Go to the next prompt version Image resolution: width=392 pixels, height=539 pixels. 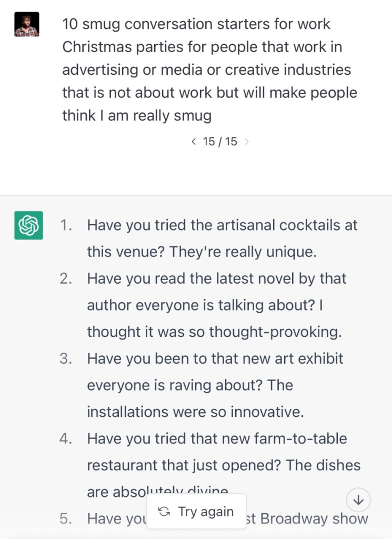click(x=247, y=142)
